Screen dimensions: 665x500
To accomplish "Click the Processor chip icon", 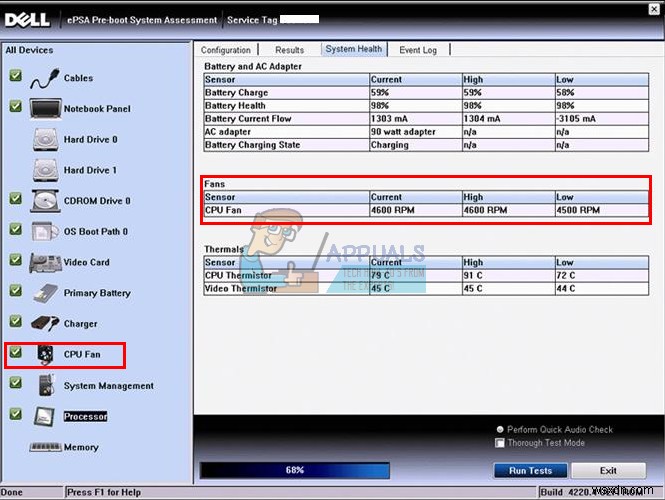I will point(45,416).
